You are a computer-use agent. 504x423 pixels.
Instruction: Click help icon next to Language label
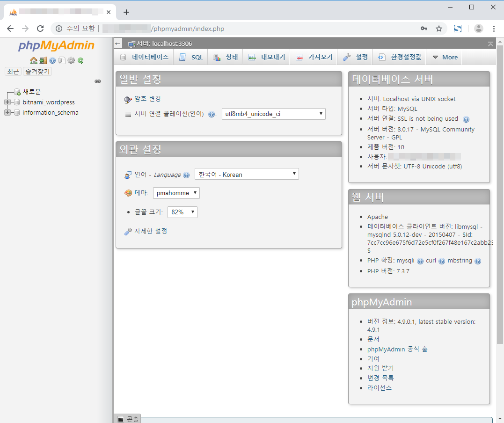click(x=186, y=175)
